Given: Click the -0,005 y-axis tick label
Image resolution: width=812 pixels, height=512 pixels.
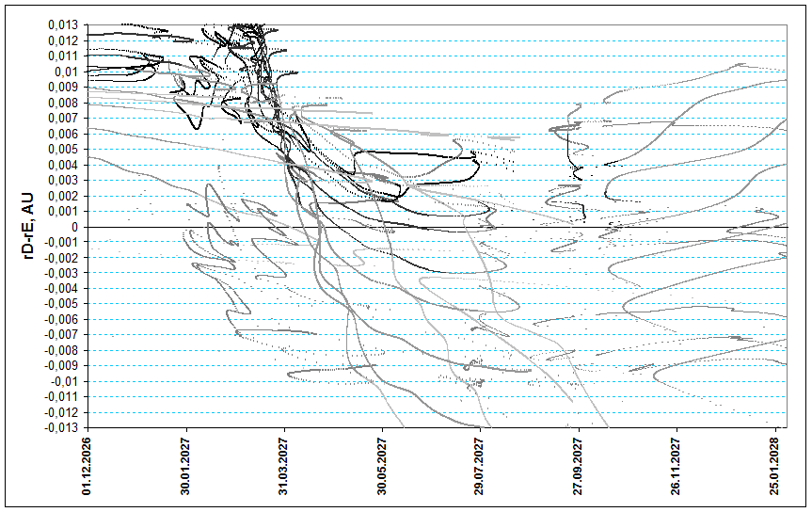Looking at the screenshot, I should coord(63,304).
